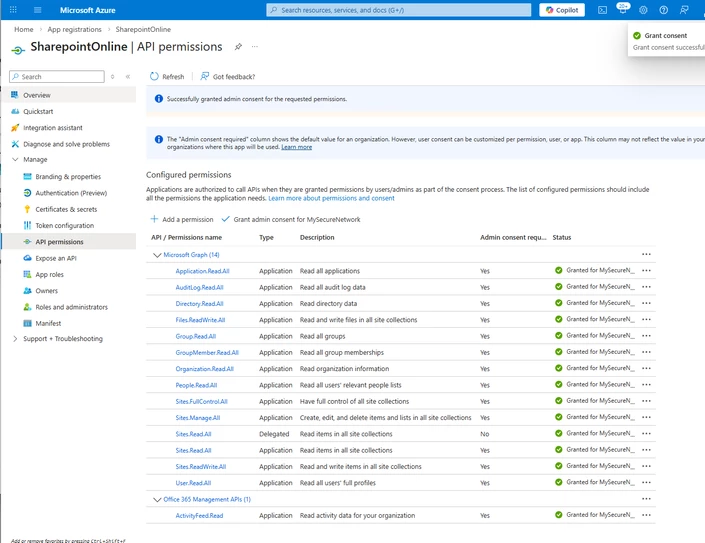
Task: Click the Got feedback? button
Action: (x=228, y=76)
